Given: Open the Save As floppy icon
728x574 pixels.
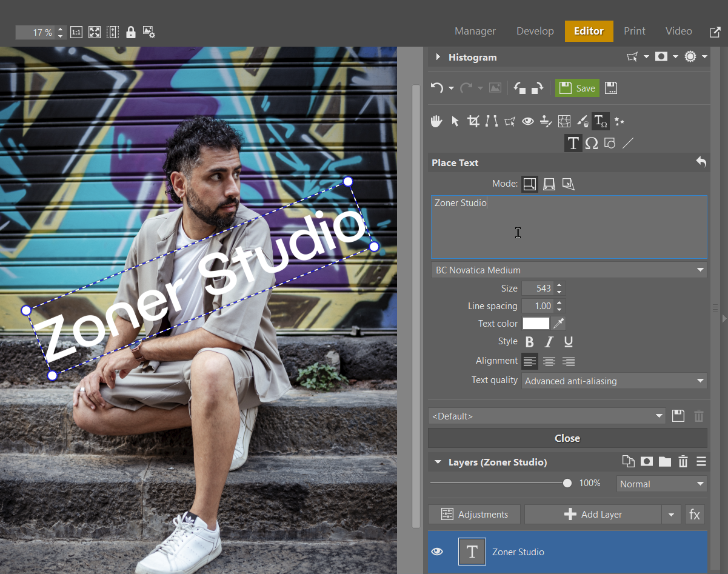Looking at the screenshot, I should pos(611,88).
